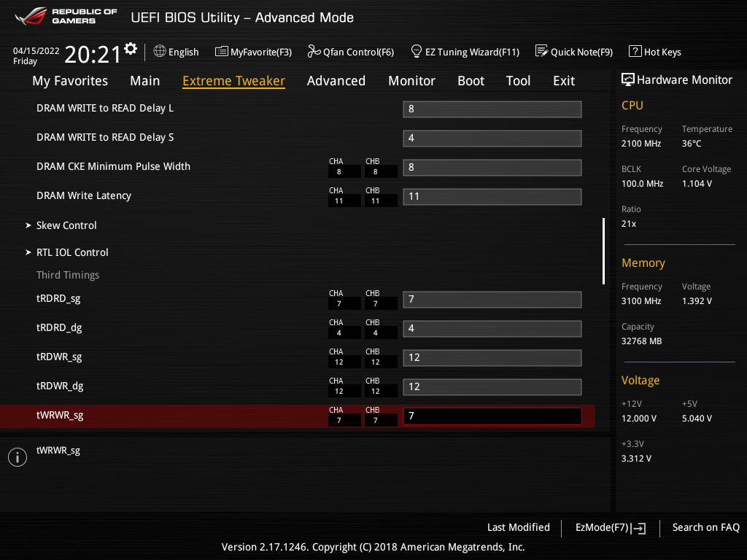
Task: Click the RTL IOL Control arrow
Action: (x=28, y=252)
